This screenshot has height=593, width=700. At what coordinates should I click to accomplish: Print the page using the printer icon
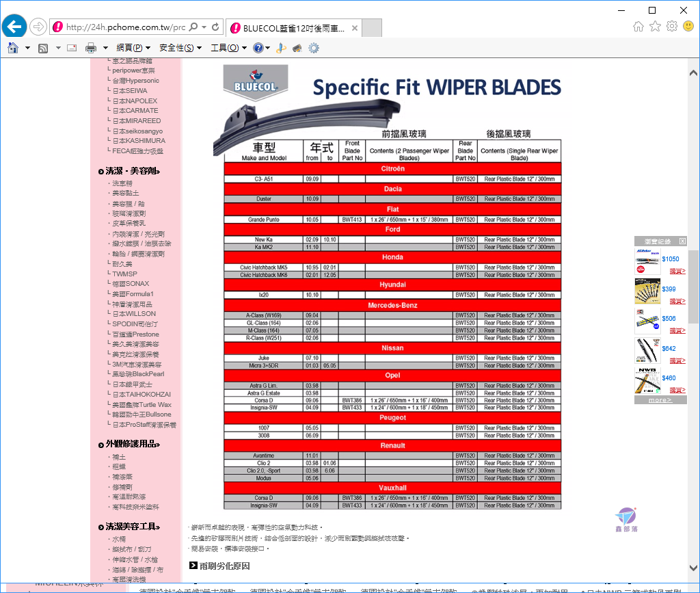tap(91, 48)
